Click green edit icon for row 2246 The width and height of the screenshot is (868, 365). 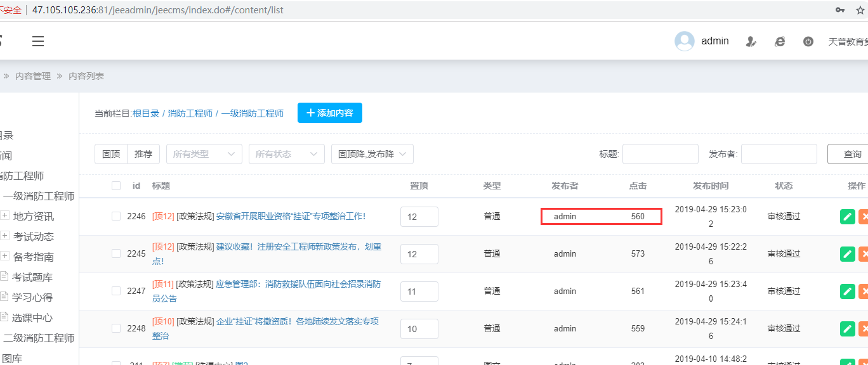[x=847, y=216]
